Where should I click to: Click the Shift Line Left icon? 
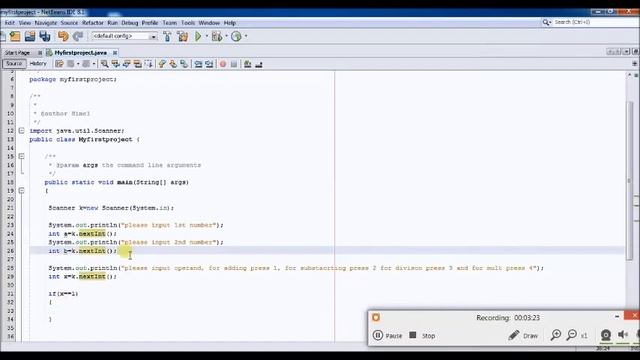pyautogui.click(x=198, y=64)
